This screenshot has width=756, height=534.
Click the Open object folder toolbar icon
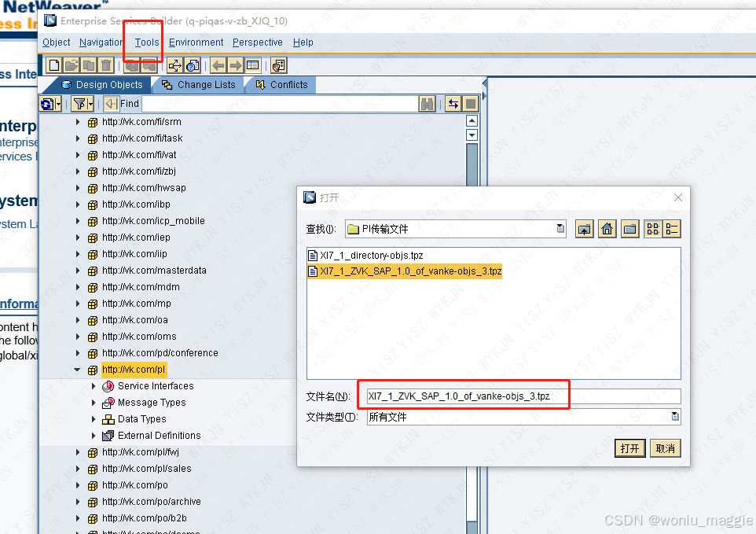pyautogui.click(x=72, y=65)
